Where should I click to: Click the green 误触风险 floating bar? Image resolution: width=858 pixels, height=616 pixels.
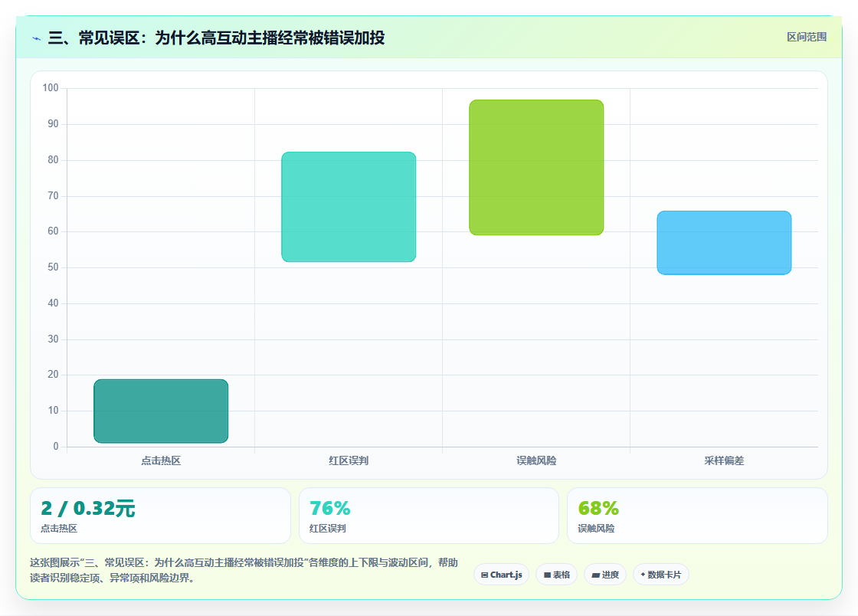[536, 167]
